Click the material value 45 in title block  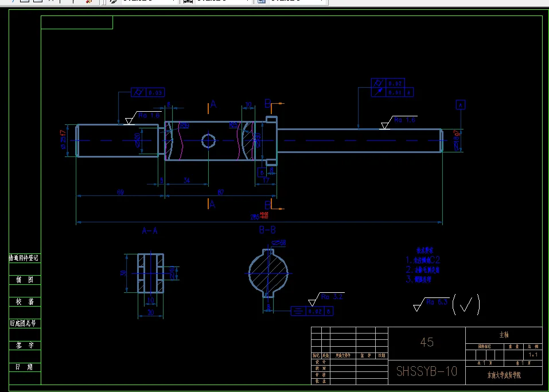click(x=427, y=342)
